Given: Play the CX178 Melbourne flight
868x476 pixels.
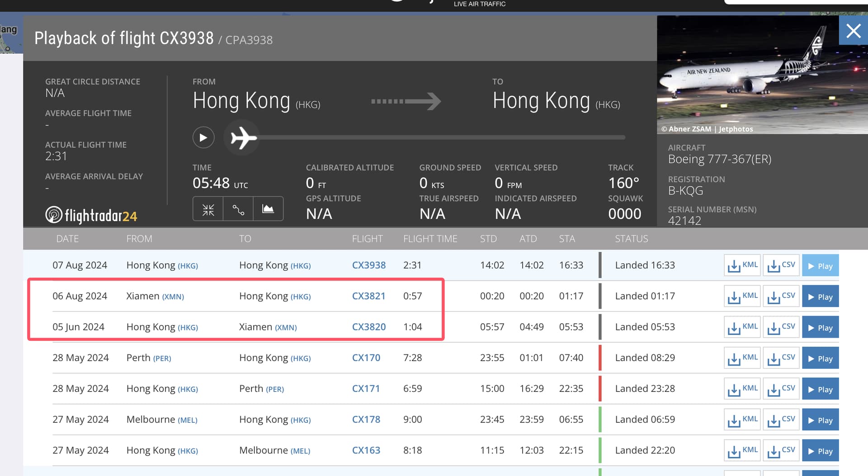Looking at the screenshot, I should (x=820, y=420).
